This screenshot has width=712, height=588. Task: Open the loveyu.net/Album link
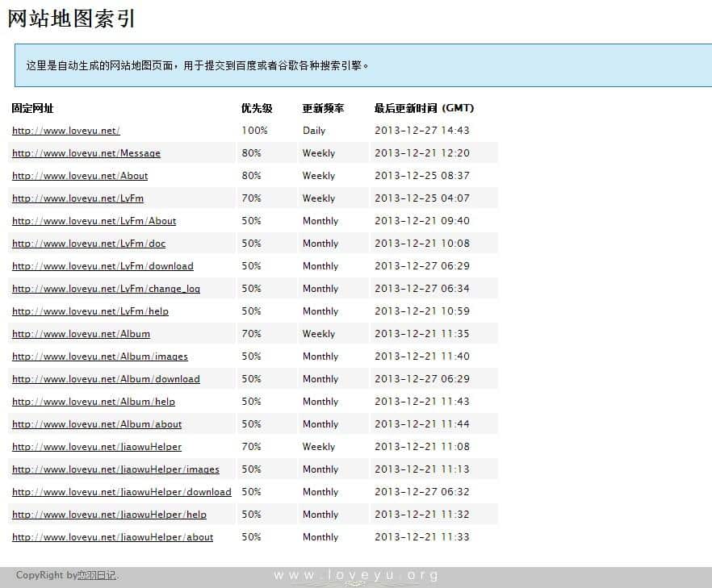(81, 334)
